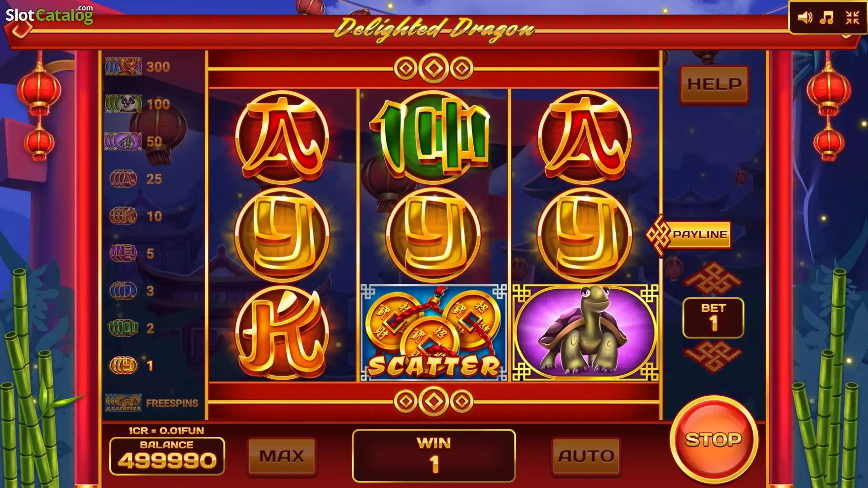The image size is (868, 488).
Task: Select the MAX bet button
Action: 282,456
